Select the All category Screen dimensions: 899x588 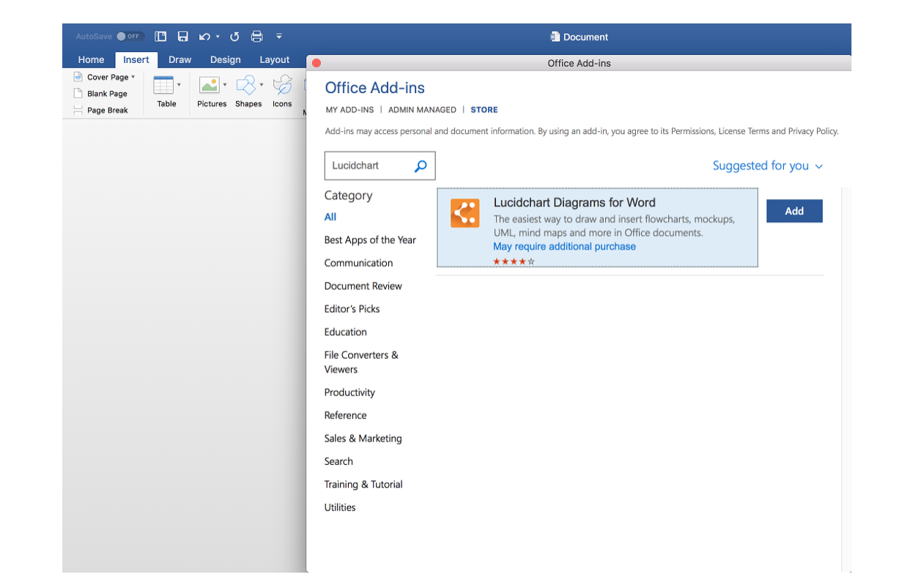(x=330, y=217)
